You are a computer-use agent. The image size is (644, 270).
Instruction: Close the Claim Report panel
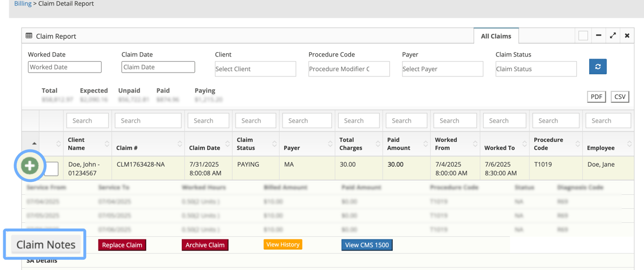[x=627, y=35]
